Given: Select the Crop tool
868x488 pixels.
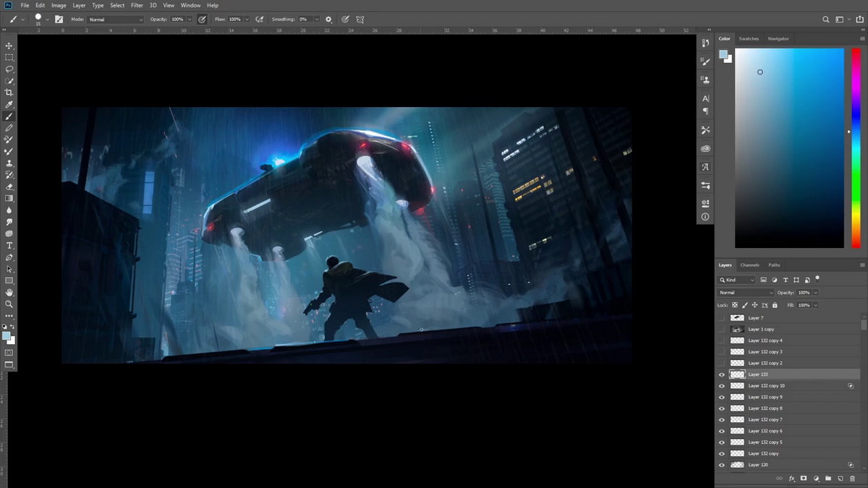Looking at the screenshot, I should [x=9, y=93].
